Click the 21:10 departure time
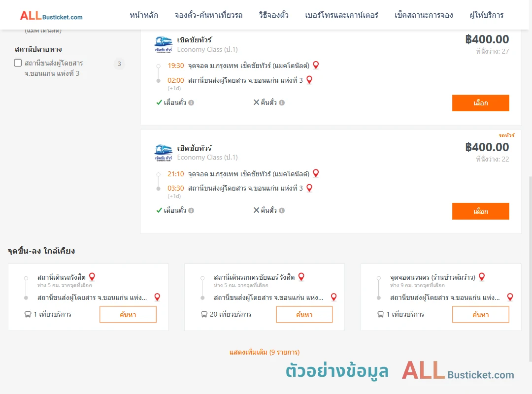 tap(176, 174)
